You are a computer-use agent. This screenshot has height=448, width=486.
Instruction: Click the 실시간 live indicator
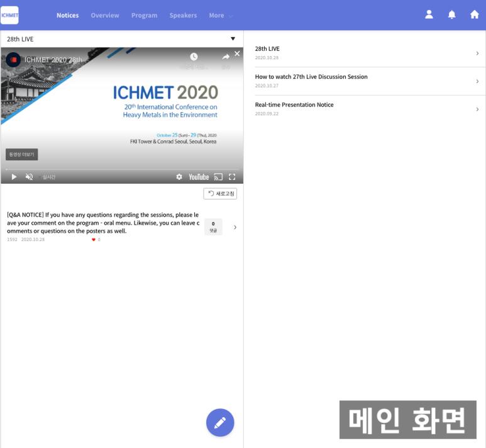point(48,177)
